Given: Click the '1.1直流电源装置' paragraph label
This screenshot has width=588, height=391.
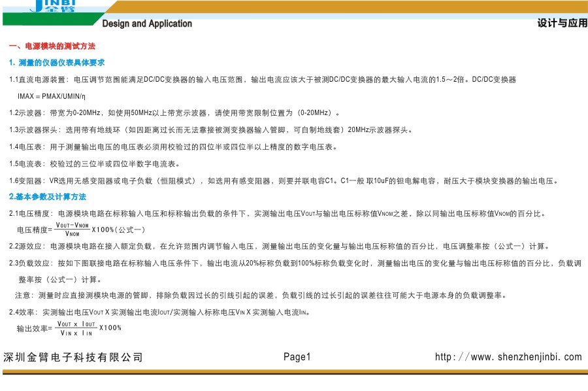Looking at the screenshot, I should [38, 80].
